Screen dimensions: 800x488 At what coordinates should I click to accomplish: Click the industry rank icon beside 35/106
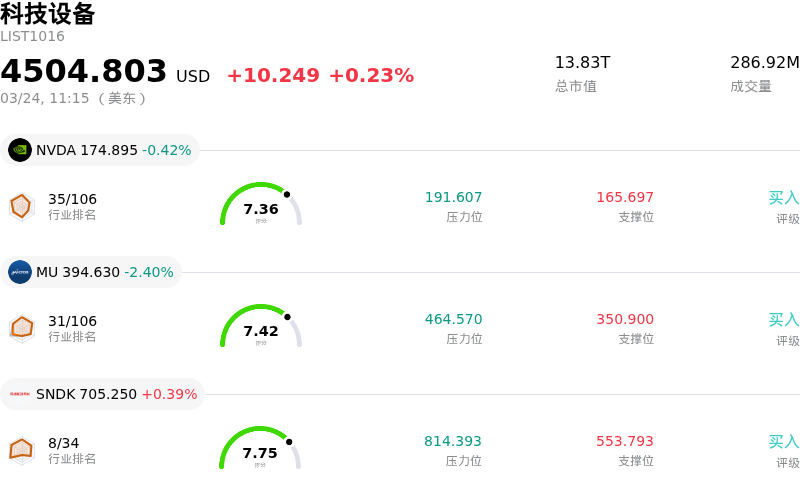[21, 206]
